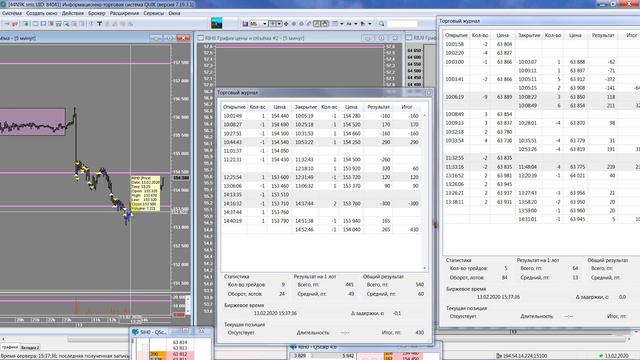This screenshot has height=360, width=640.
Task: Open the Расширения menu
Action: click(x=124, y=13)
